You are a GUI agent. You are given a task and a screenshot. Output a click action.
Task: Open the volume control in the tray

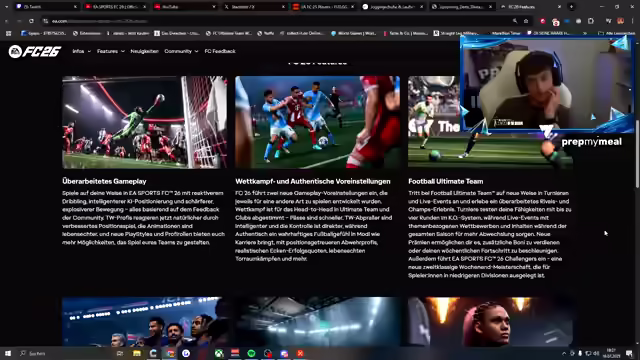click(x=596, y=353)
